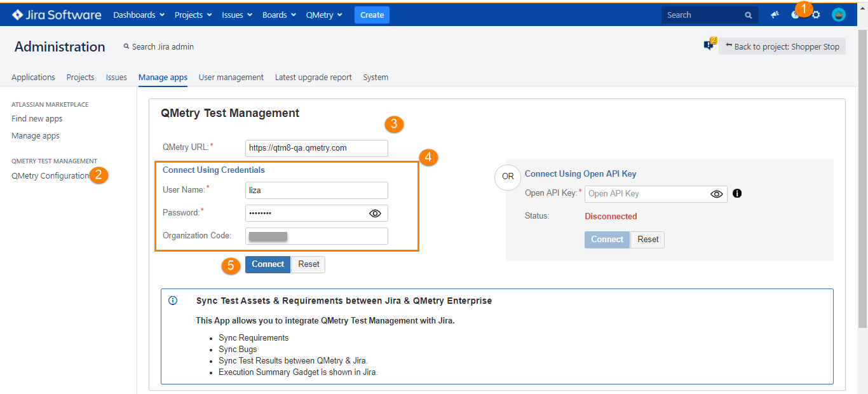Open the Dashboards dropdown
The height and width of the screenshot is (394, 868).
point(138,14)
